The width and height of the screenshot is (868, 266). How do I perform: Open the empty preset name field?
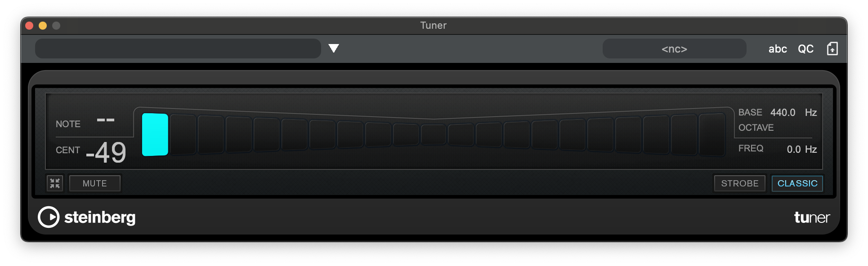tap(178, 49)
